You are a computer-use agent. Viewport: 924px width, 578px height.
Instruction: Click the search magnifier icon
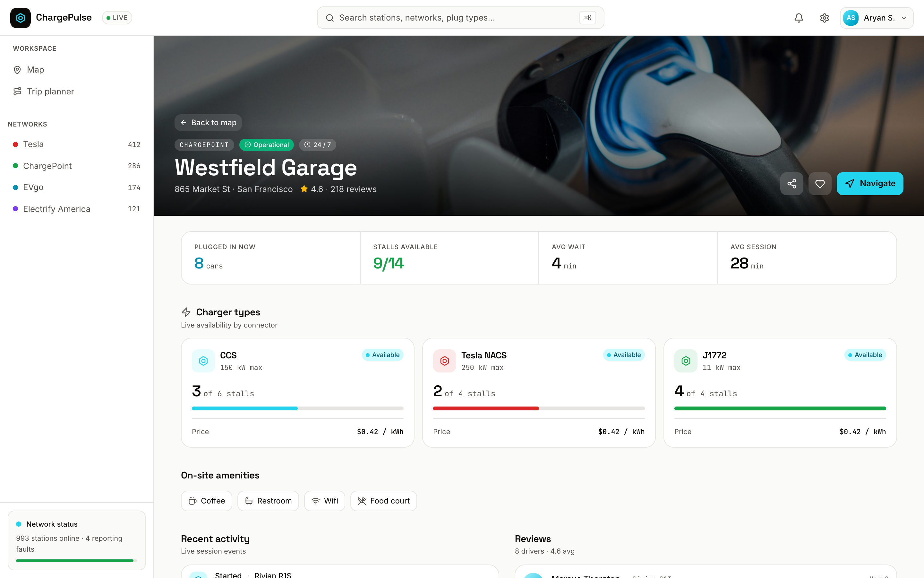330,18
